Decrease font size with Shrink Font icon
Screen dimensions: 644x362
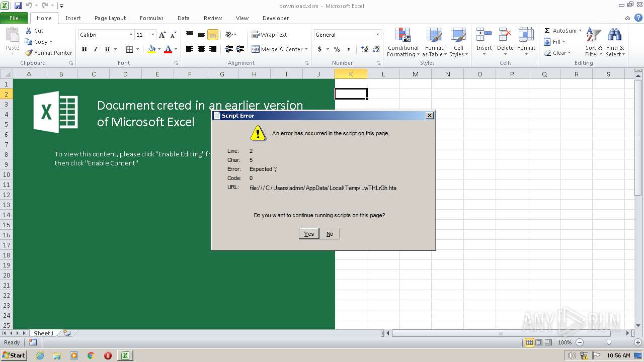(x=173, y=35)
